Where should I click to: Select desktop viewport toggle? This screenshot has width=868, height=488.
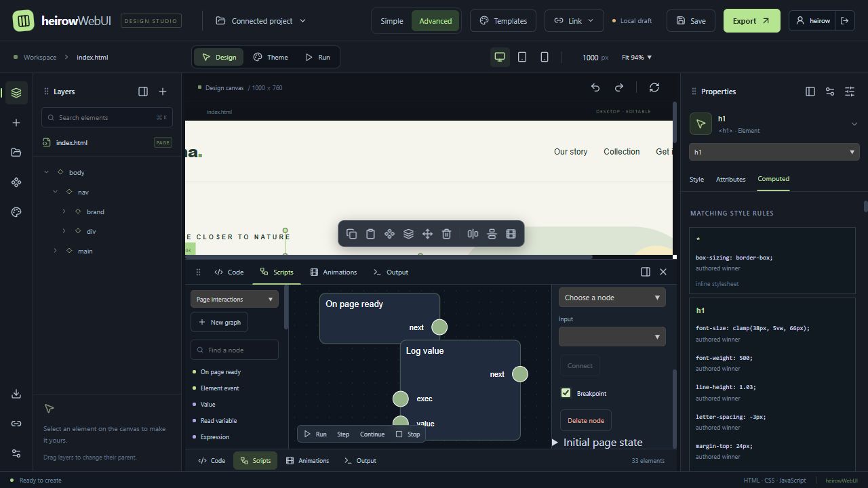500,58
